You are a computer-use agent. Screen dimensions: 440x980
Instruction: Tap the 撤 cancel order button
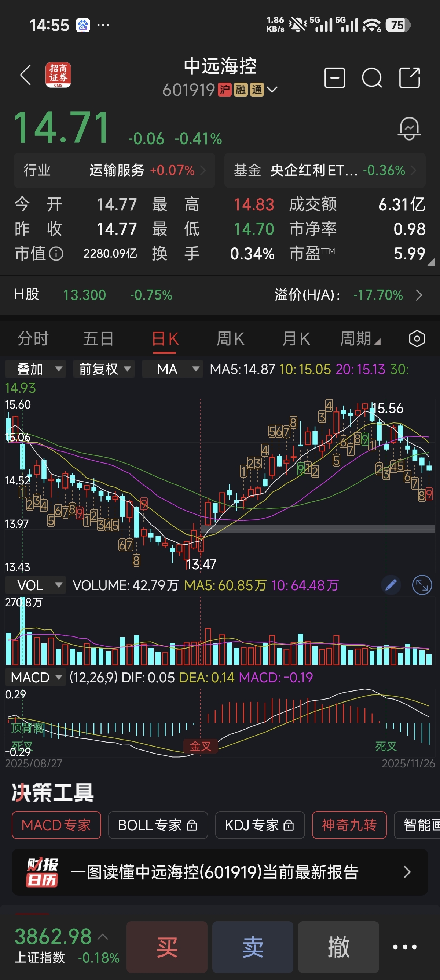338,947
